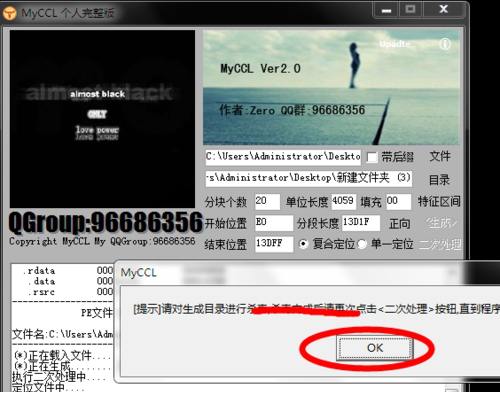Click the Copyright MyCCL My QQGroup text

click(102, 241)
